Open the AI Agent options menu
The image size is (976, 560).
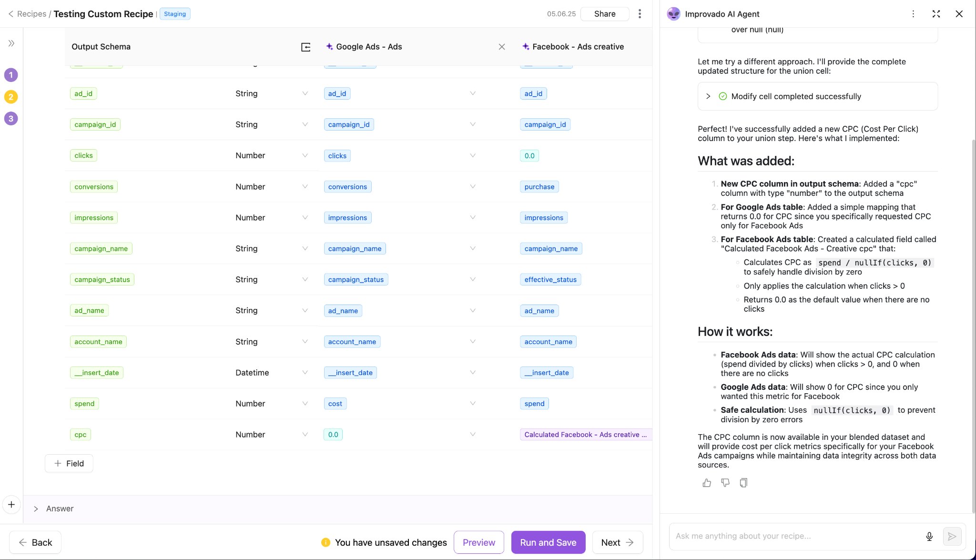pyautogui.click(x=914, y=14)
